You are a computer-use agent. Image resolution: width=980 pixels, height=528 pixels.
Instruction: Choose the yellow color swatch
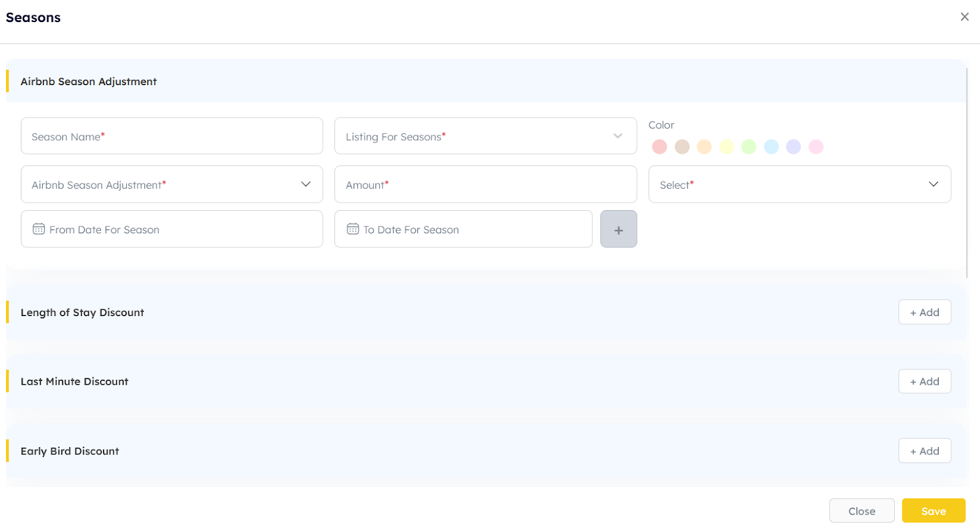(727, 146)
